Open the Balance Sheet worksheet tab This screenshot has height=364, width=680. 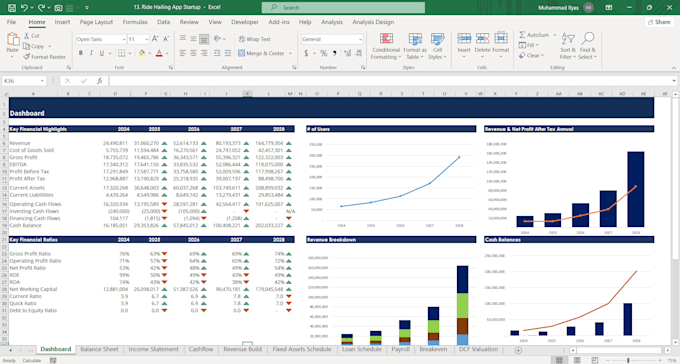coord(99,349)
